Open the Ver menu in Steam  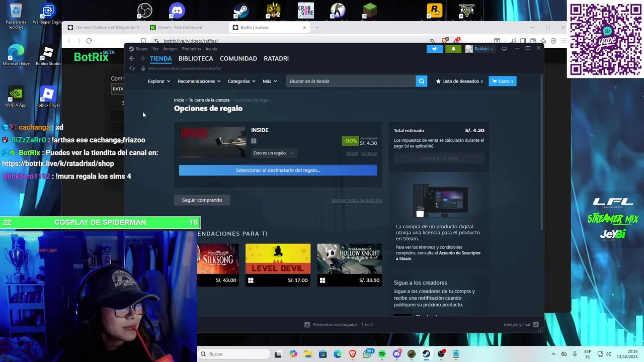pyautogui.click(x=155, y=49)
